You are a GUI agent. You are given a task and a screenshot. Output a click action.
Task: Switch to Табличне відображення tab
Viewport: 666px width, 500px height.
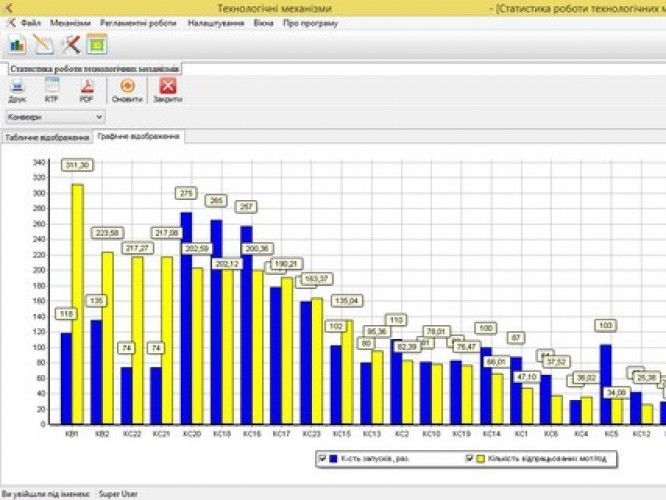pos(46,136)
